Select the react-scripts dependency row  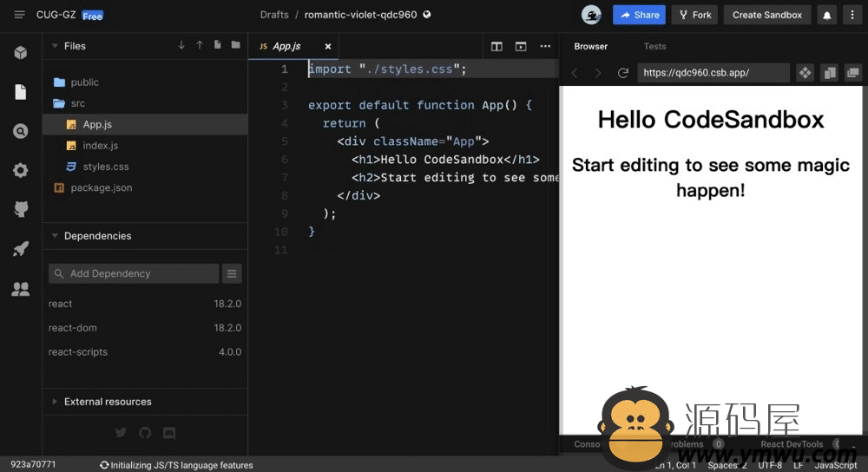click(x=145, y=352)
